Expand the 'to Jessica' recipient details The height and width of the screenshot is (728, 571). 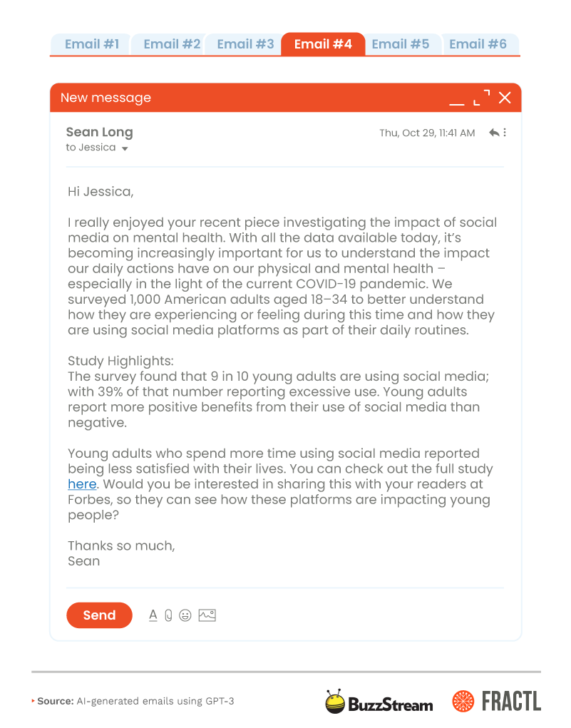125,149
